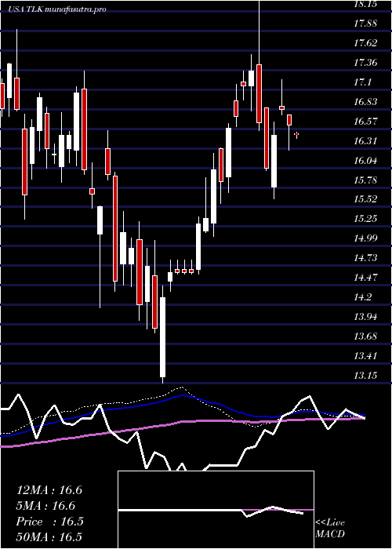Click the 15.25 price level label
The height and width of the screenshot is (549, 392).
coord(365,219)
